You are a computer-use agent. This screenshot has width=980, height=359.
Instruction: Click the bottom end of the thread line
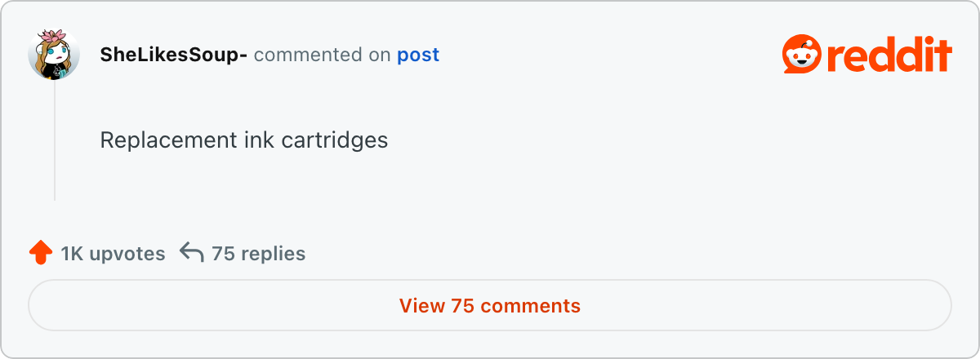click(55, 197)
